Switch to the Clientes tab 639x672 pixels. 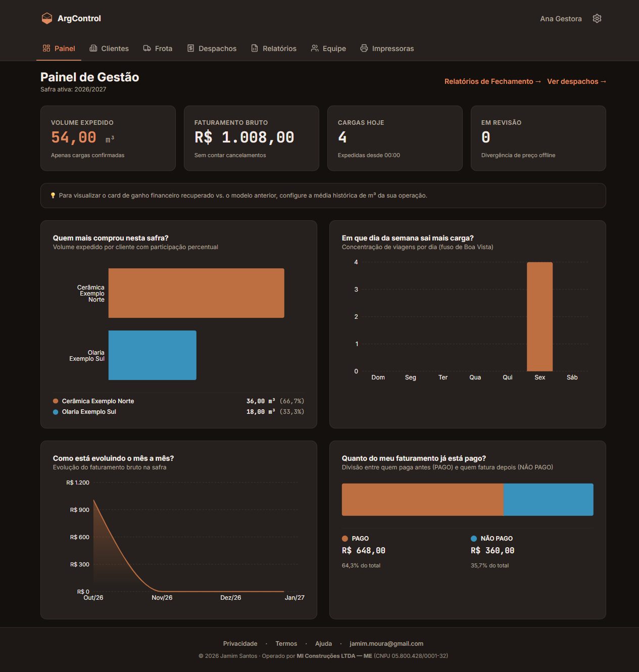(x=109, y=49)
